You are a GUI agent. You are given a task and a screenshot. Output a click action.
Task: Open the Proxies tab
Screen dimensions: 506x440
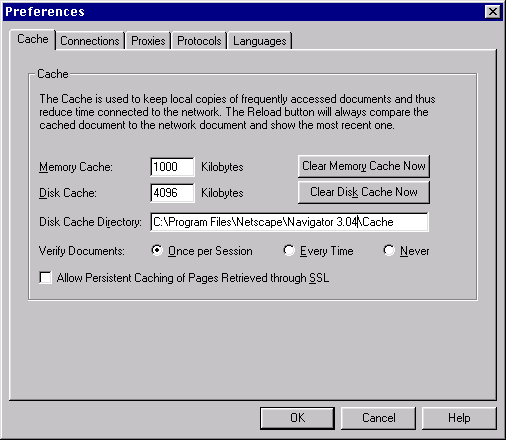tap(148, 41)
